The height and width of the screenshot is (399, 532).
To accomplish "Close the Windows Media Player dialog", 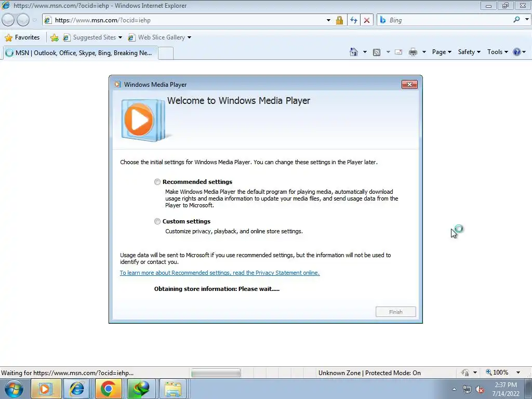I will 409,85.
